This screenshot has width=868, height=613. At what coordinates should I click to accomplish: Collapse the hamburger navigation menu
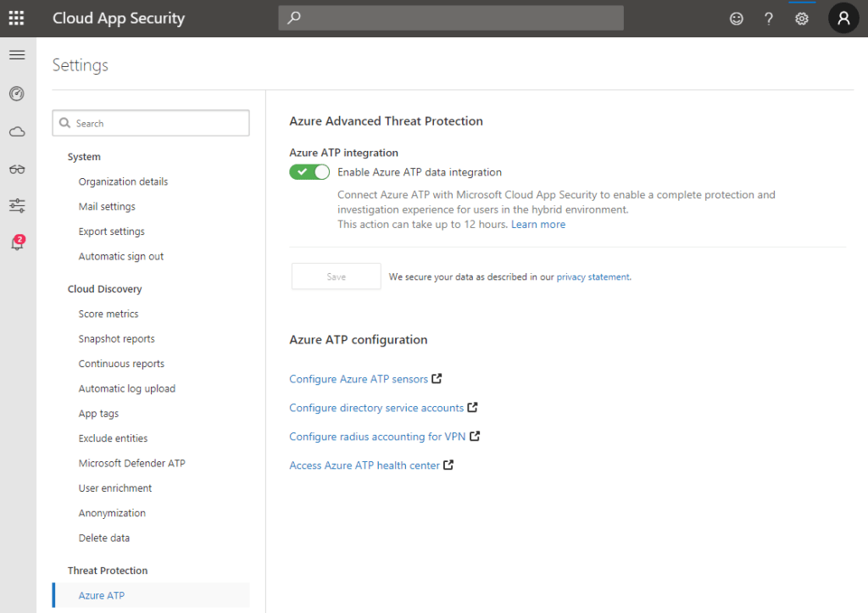pos(17,55)
